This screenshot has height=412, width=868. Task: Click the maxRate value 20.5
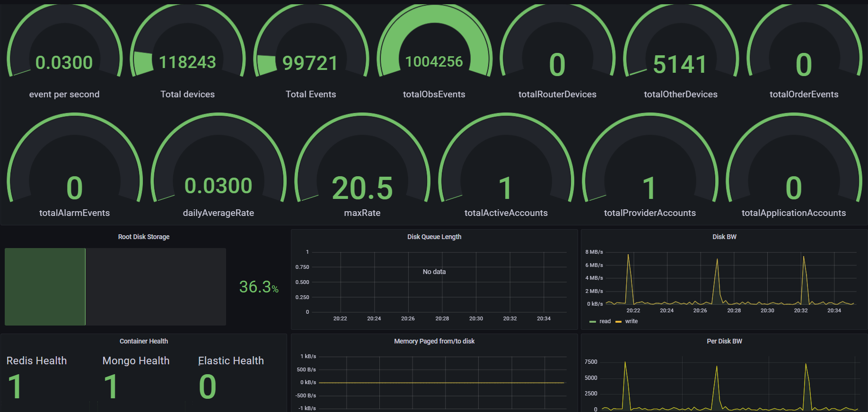coord(362,188)
